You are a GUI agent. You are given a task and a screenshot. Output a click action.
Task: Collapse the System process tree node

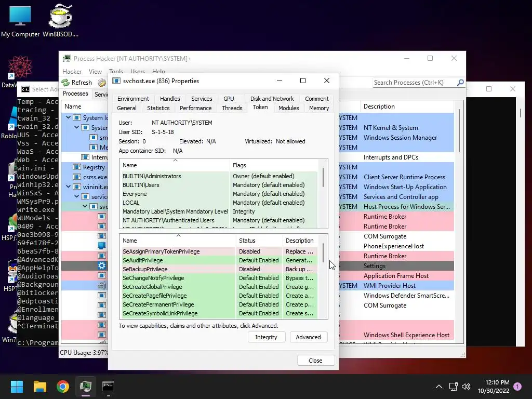pos(77,127)
